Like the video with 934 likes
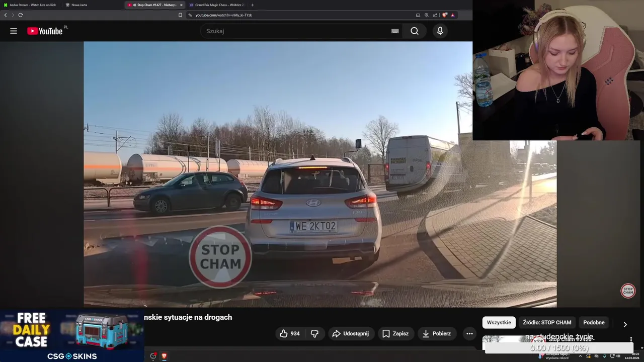 click(290, 333)
